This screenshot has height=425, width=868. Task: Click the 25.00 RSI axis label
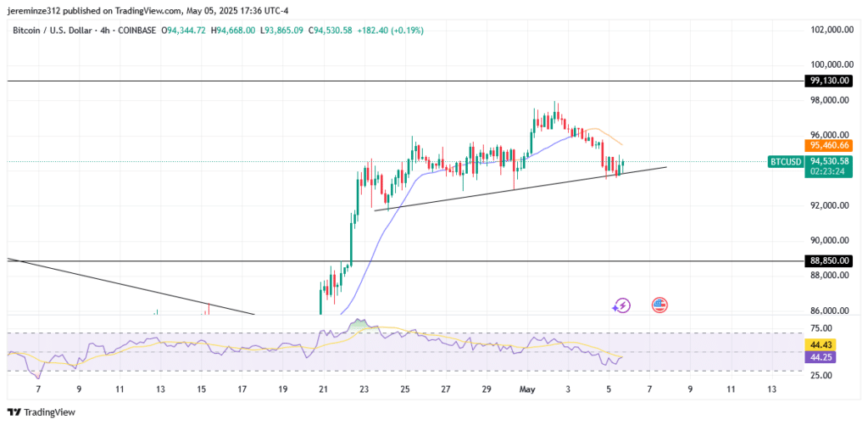(821, 375)
